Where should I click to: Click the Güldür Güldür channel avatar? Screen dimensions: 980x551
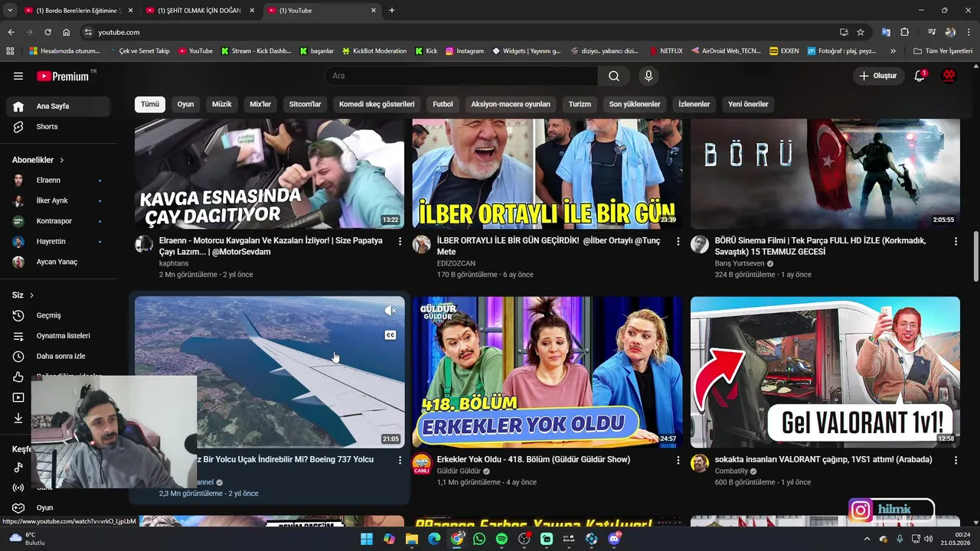click(422, 463)
